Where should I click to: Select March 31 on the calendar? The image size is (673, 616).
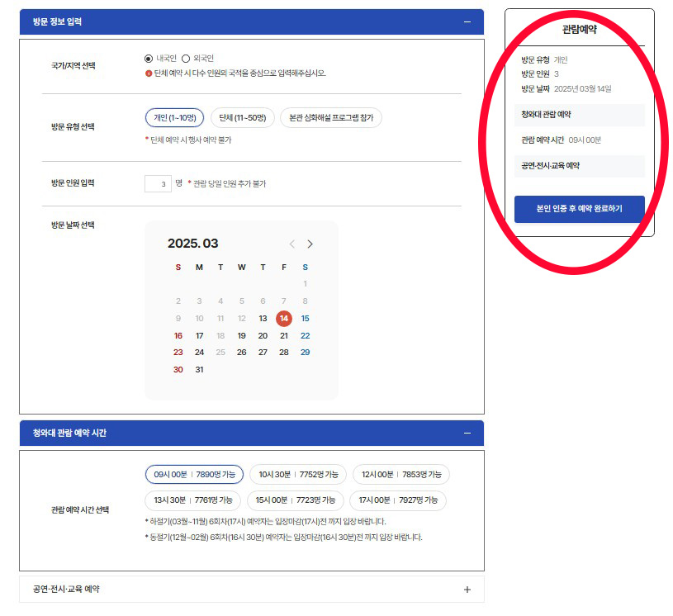(x=199, y=370)
